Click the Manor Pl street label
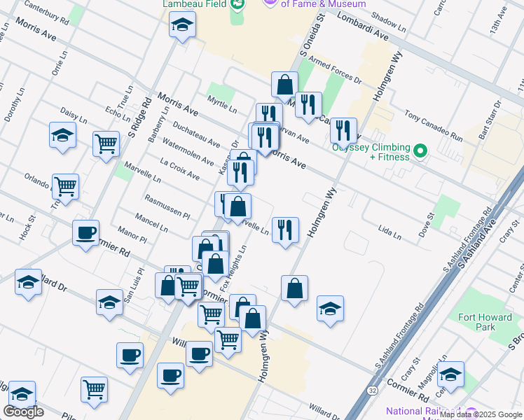Screen dimensions: 524x420 click(132, 234)
